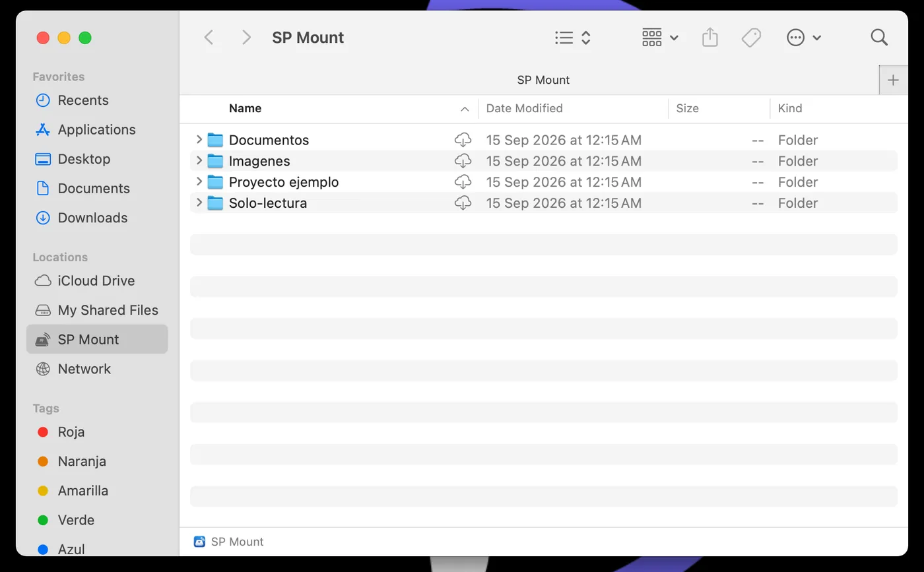Open Search with the magnifier icon

pyautogui.click(x=879, y=37)
